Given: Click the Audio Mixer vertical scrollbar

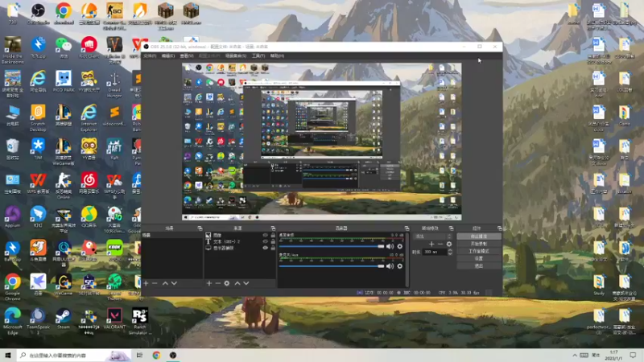Looking at the screenshot, I should [407, 260].
